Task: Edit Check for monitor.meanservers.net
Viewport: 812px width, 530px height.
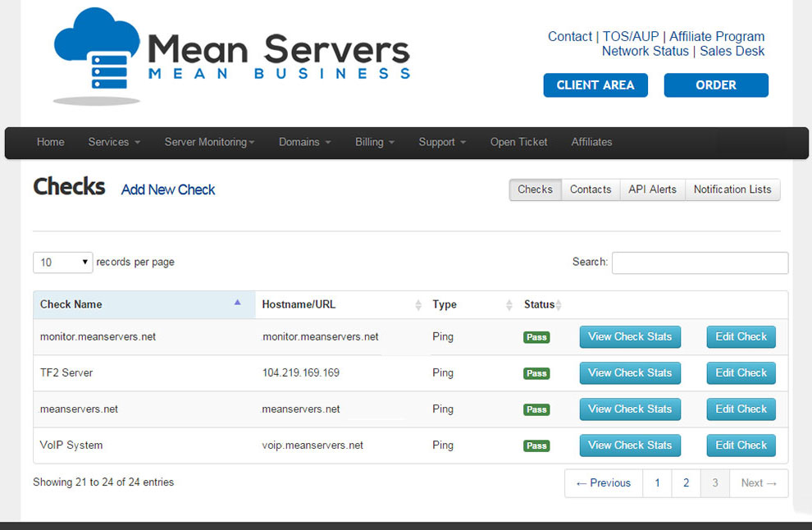Action: coord(741,336)
